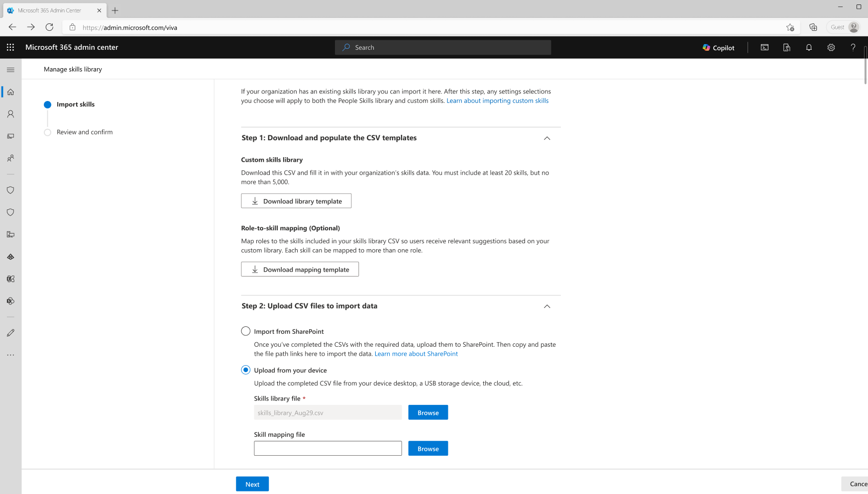Click the Manage skills library heading
Viewport: 868px width, 494px height.
73,70
